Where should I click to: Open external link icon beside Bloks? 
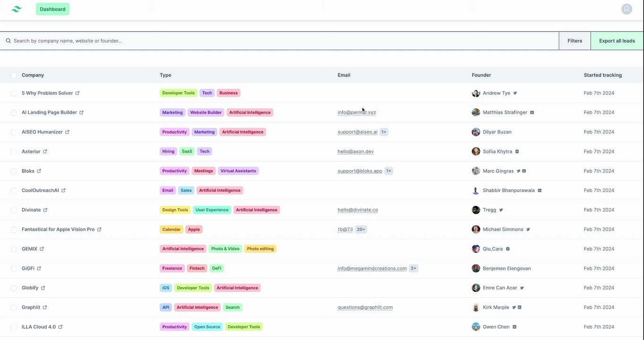point(39,171)
